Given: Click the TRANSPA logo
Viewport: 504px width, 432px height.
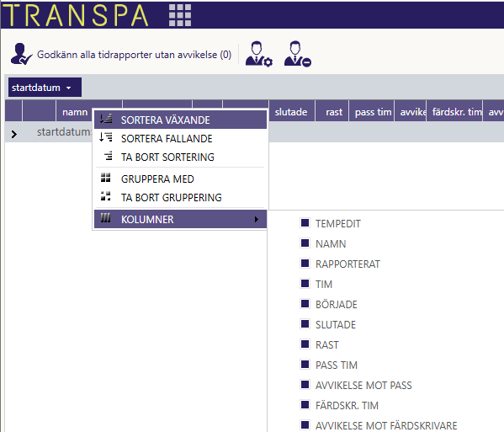Looking at the screenshot, I should click(76, 15).
